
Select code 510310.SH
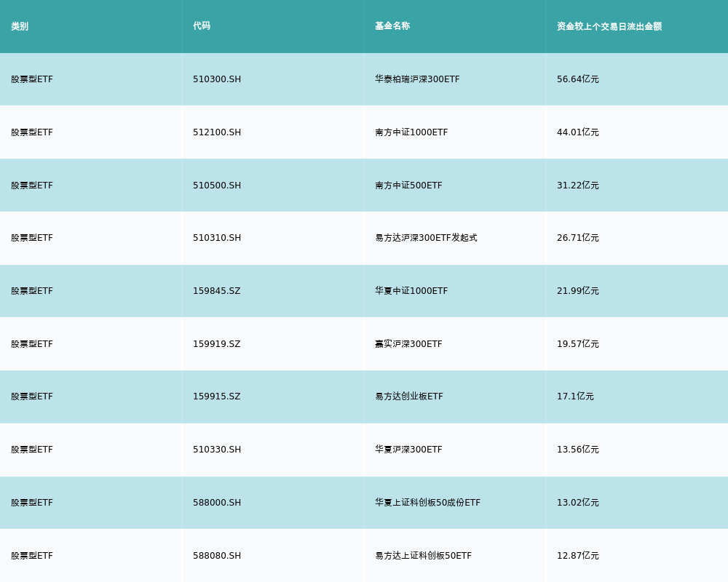coord(217,238)
